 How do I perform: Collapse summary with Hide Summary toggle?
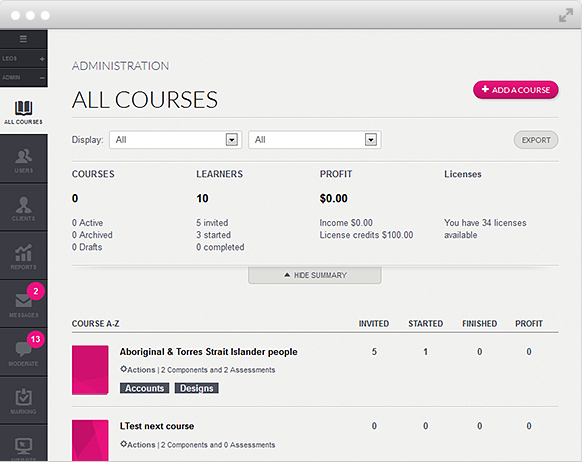pos(314,275)
